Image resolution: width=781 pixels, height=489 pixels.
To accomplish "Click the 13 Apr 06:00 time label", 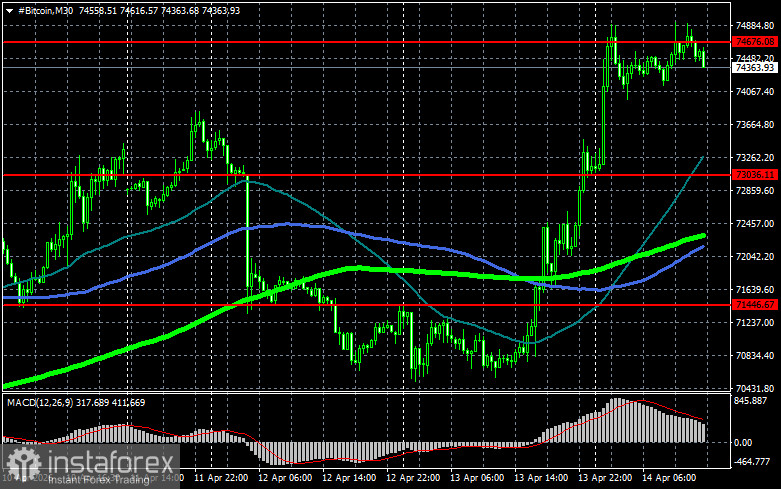I will tap(477, 478).
